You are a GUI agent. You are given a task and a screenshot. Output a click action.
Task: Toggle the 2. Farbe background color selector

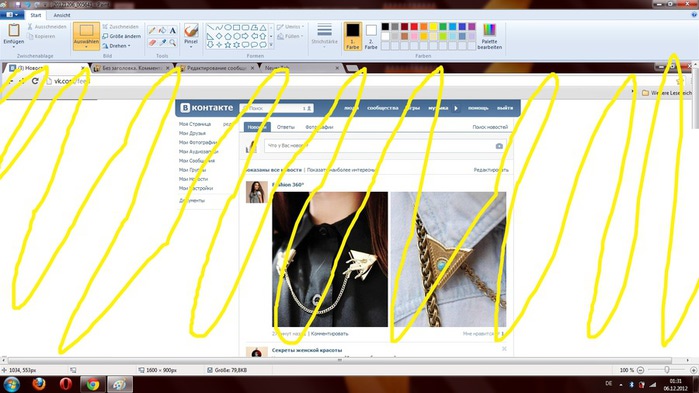(371, 36)
